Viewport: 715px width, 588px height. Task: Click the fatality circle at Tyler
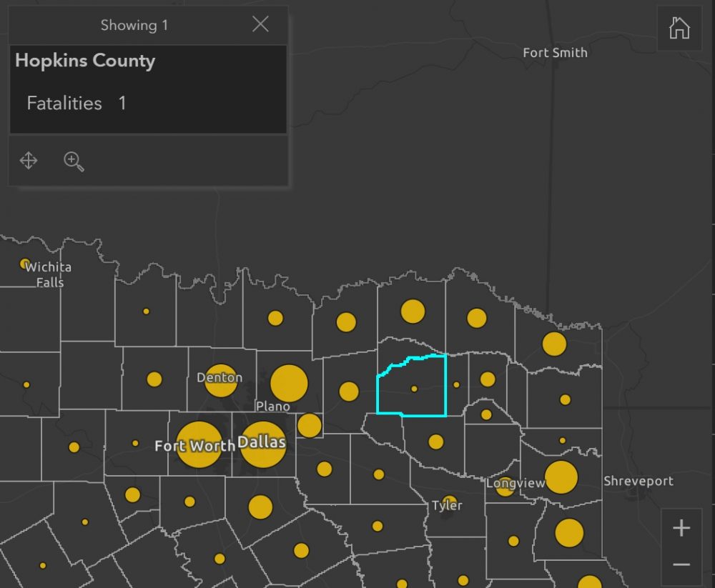[450, 503]
